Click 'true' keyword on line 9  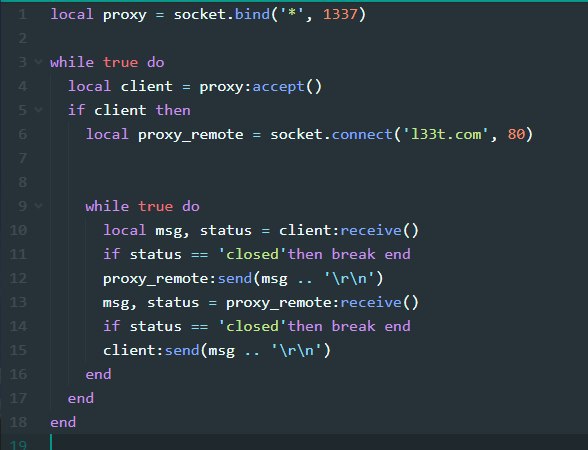coord(155,206)
